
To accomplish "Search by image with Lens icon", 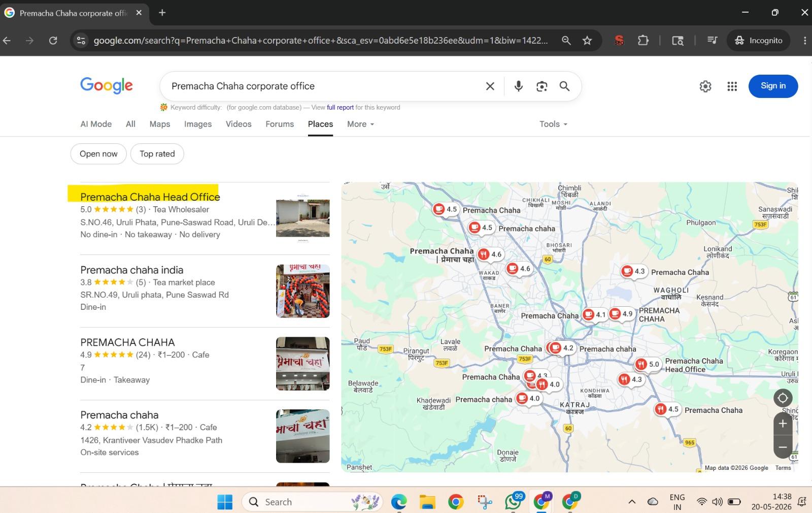I will click(542, 86).
